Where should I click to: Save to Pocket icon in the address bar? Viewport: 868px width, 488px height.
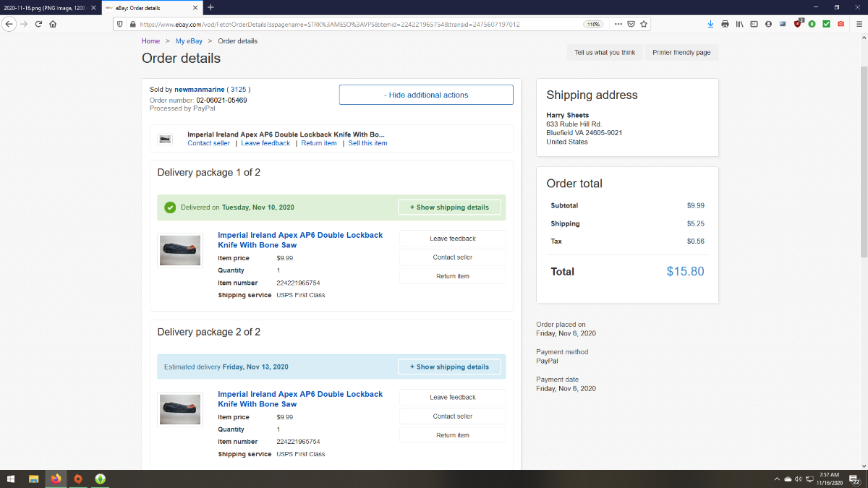[x=631, y=24]
